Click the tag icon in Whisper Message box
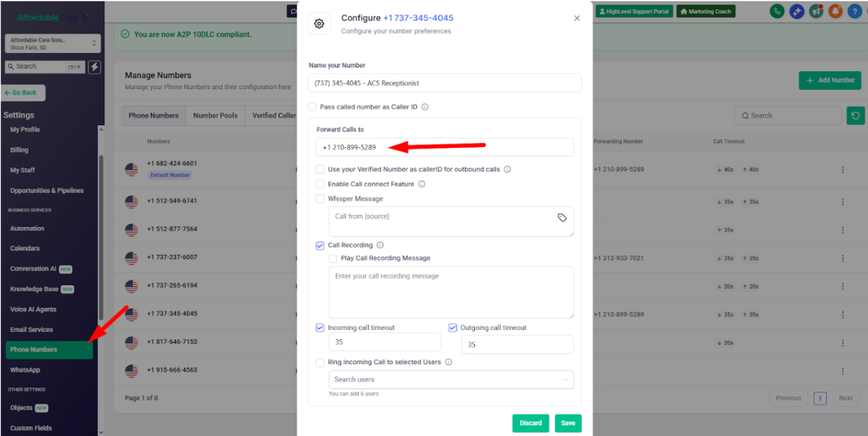 (x=562, y=218)
